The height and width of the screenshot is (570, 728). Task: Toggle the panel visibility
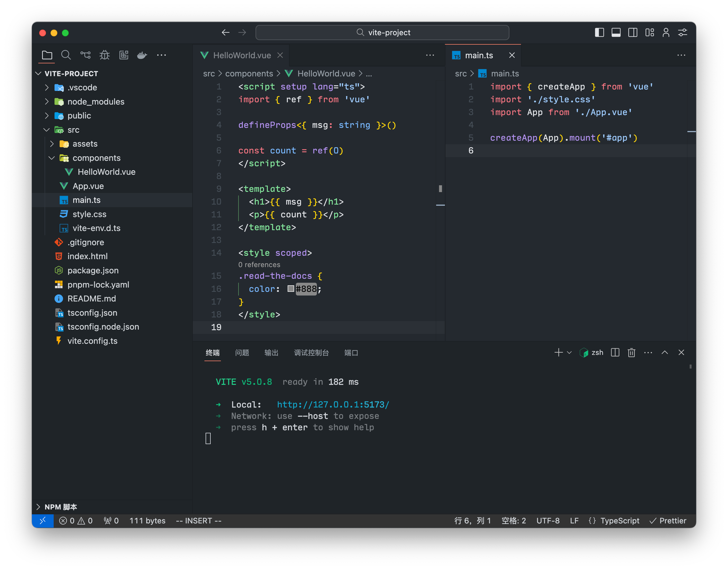coord(616,32)
